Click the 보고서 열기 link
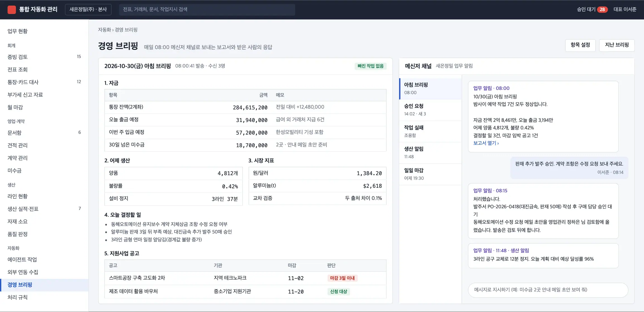Screen dimensions: 644x312 pos(486,143)
